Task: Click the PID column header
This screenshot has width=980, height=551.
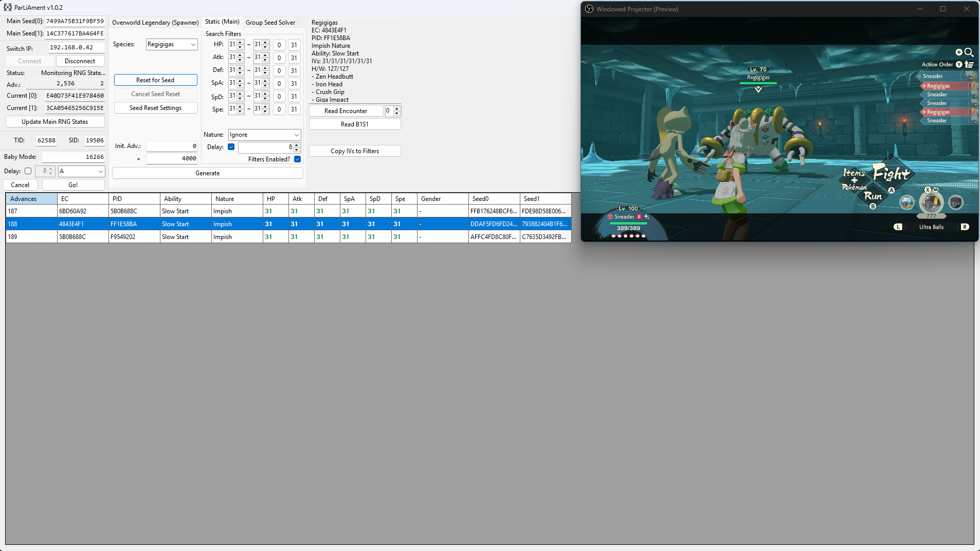Action: [x=134, y=199]
